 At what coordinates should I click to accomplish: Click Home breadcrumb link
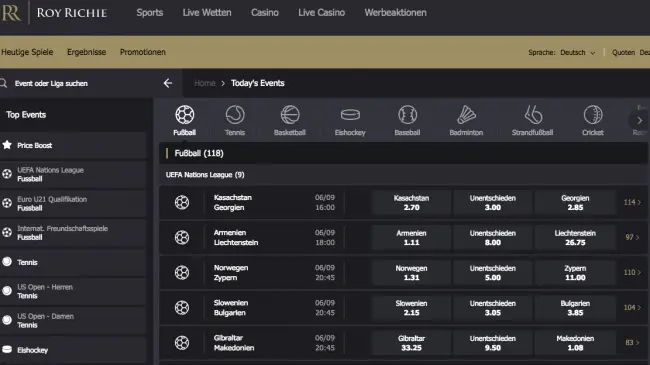[205, 83]
